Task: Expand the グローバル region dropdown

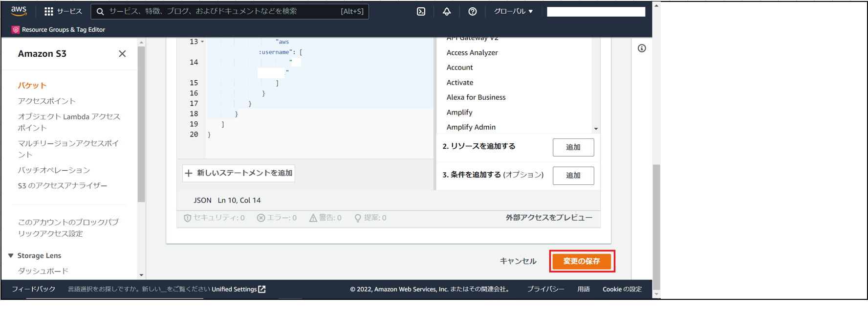Action: tap(513, 11)
